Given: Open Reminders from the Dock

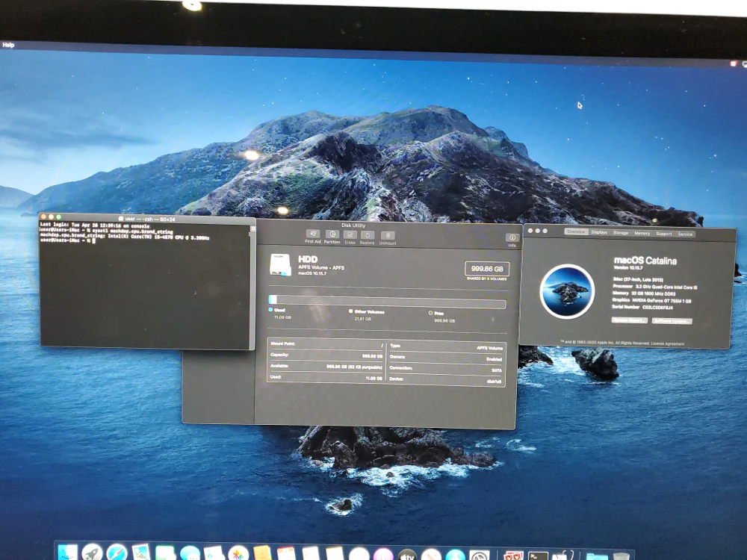Looking at the screenshot, I should tap(310, 553).
